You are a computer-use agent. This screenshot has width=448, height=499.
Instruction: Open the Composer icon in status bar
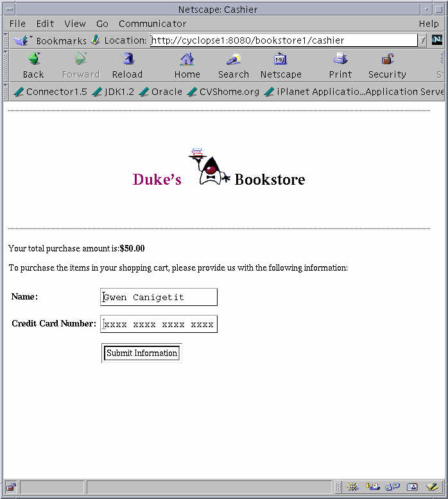click(x=432, y=487)
